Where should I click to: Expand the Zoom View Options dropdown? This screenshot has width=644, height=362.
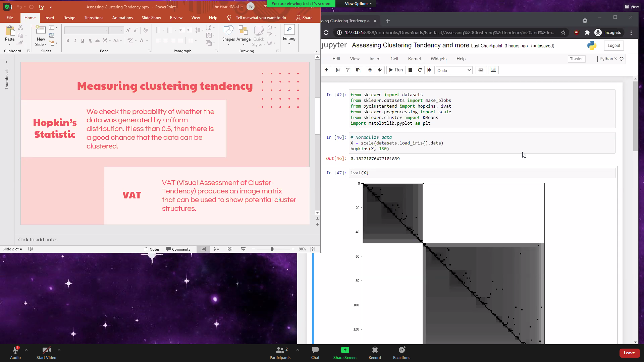pos(359,4)
